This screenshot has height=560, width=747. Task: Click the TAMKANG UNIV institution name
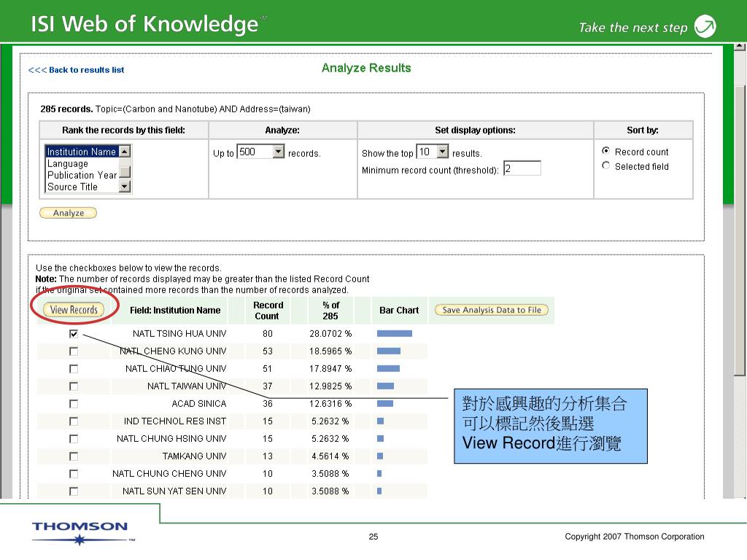[194, 456]
